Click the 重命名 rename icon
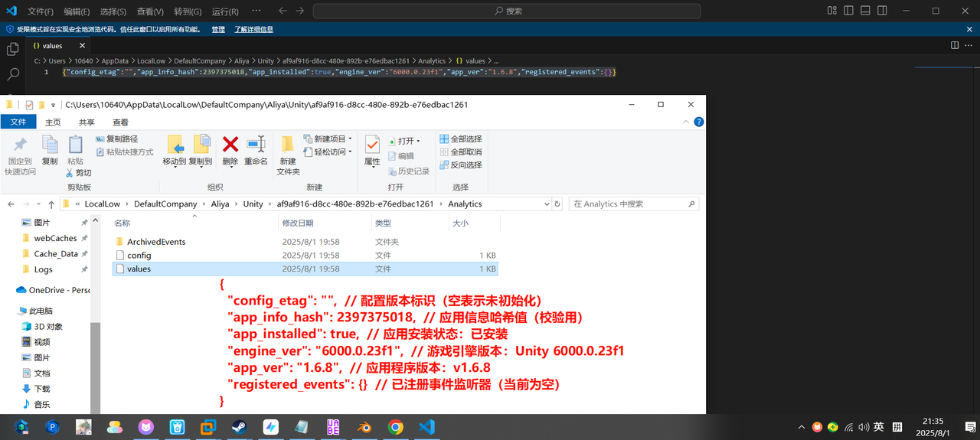980x440 pixels. pyautogui.click(x=256, y=144)
